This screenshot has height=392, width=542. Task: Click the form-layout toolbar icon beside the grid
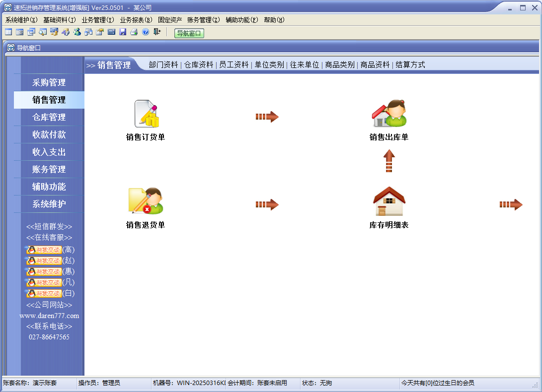click(x=20, y=32)
